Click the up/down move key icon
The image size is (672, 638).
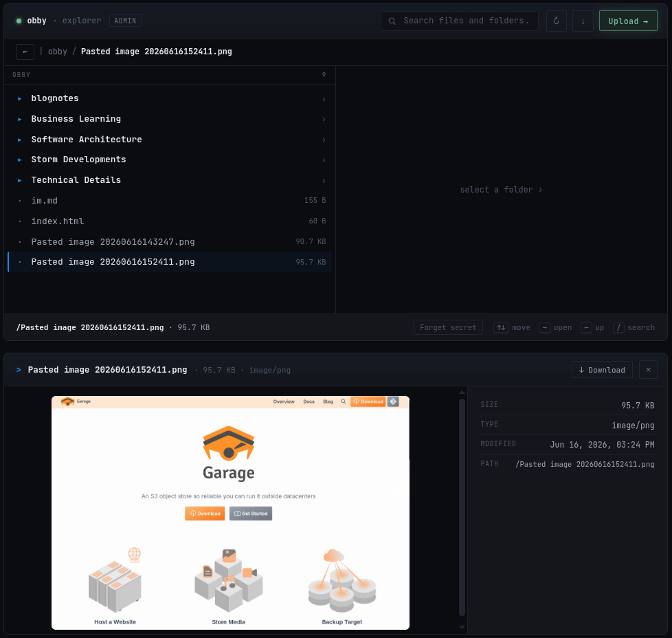pyautogui.click(x=501, y=327)
